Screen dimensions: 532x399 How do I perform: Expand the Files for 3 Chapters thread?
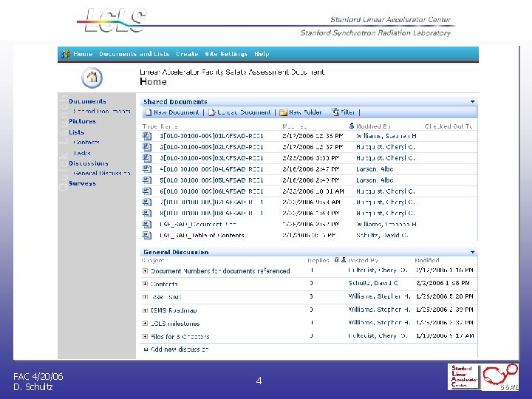click(x=146, y=337)
